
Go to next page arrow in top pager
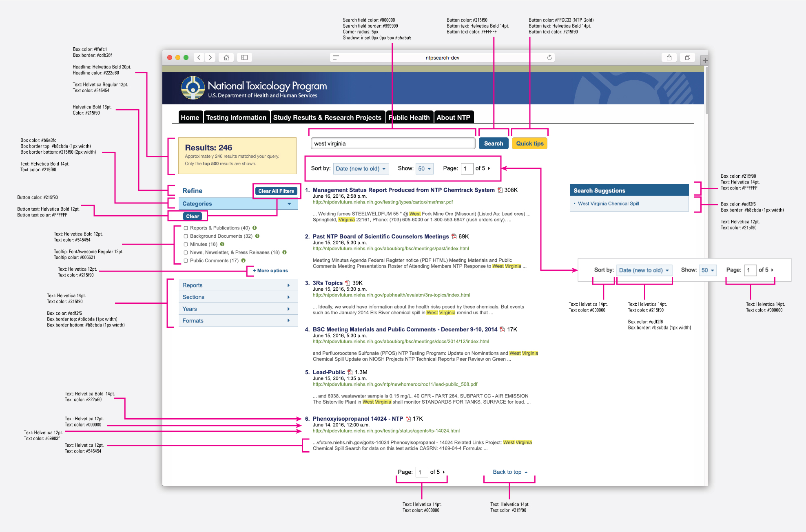pyautogui.click(x=489, y=168)
